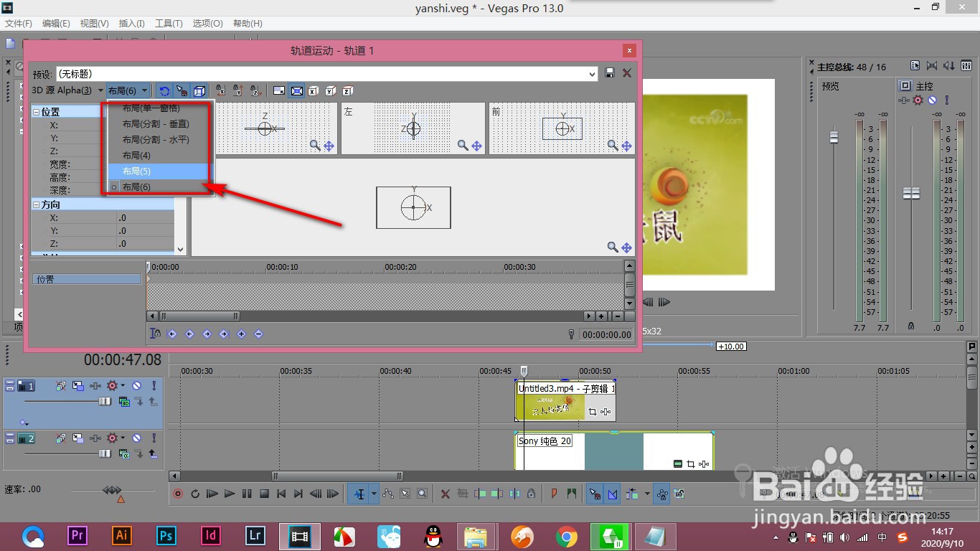
Task: Open Adobe Premiere from the taskbar
Action: pos(77,535)
